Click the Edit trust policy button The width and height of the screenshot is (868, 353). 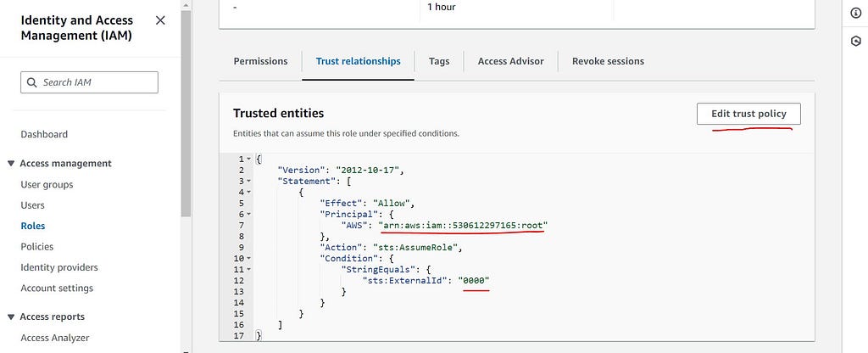[x=748, y=114]
